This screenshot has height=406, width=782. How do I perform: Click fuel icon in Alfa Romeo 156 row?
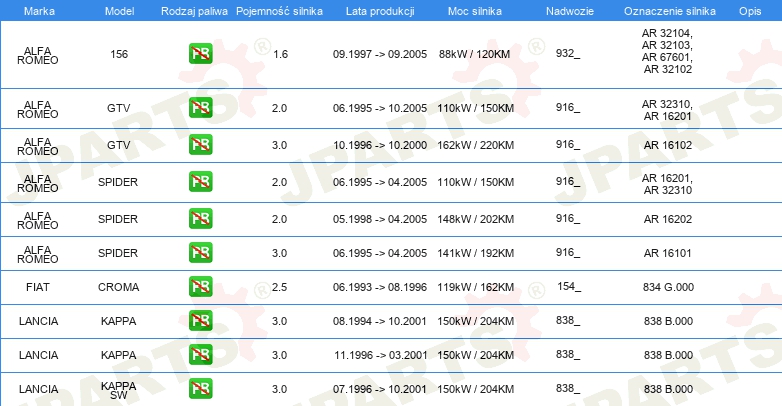200,53
